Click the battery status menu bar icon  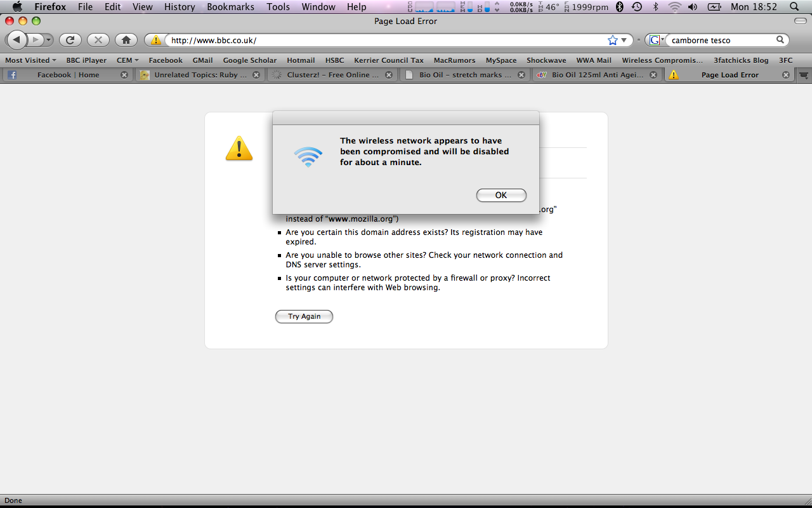tap(714, 7)
